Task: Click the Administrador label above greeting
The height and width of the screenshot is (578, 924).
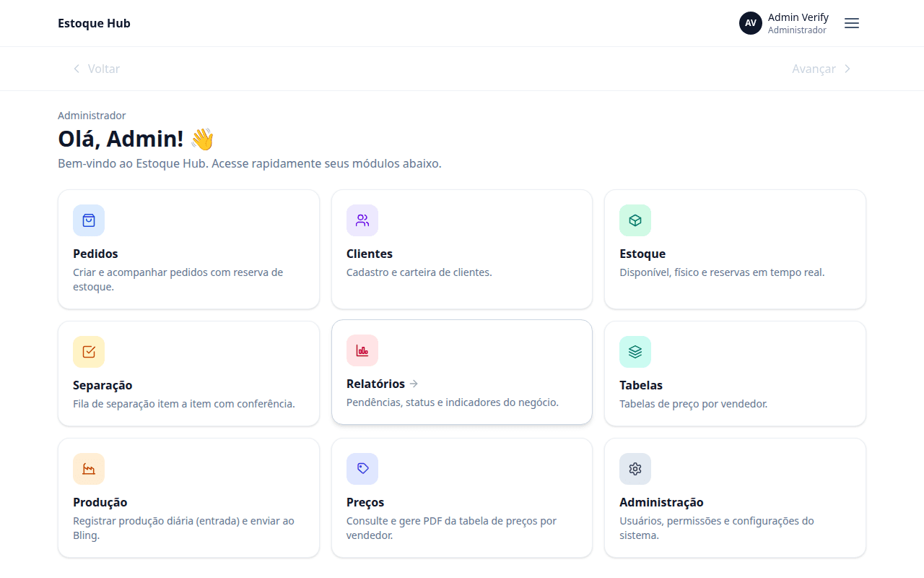Action: [92, 116]
